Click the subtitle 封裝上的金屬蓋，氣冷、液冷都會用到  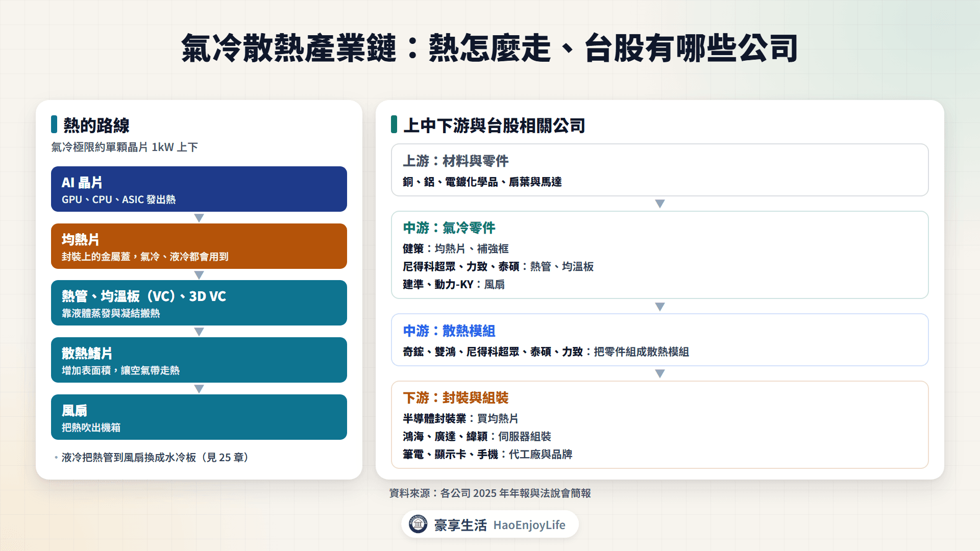pos(145,257)
